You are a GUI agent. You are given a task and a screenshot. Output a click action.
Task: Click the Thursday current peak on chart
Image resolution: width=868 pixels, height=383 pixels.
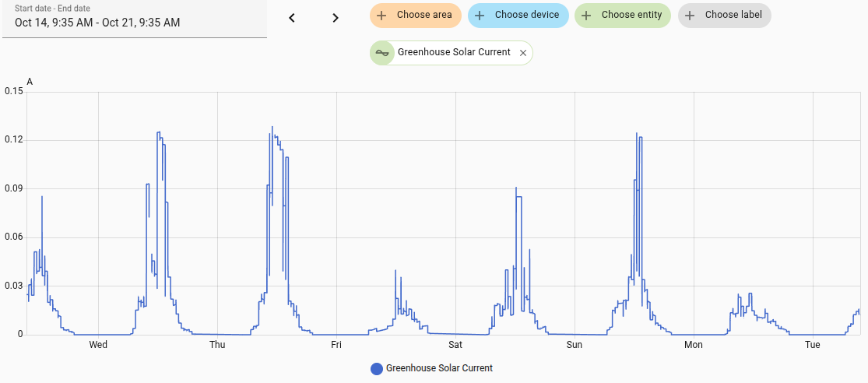[272, 128]
